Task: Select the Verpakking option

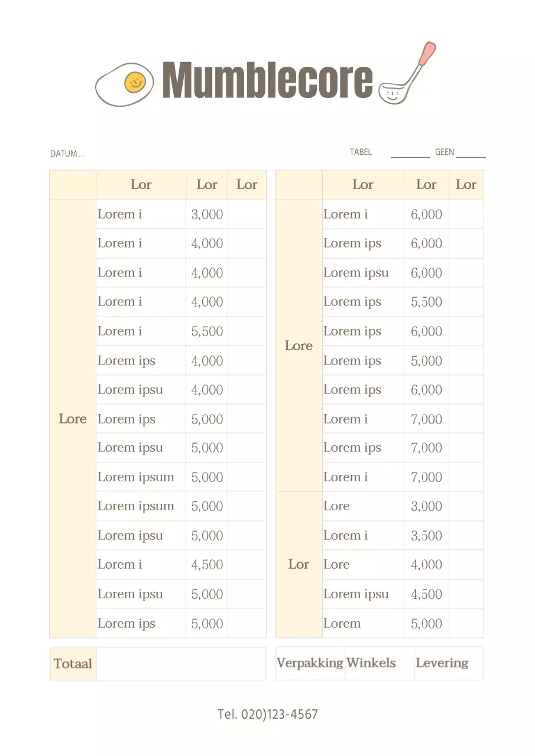Action: click(310, 663)
